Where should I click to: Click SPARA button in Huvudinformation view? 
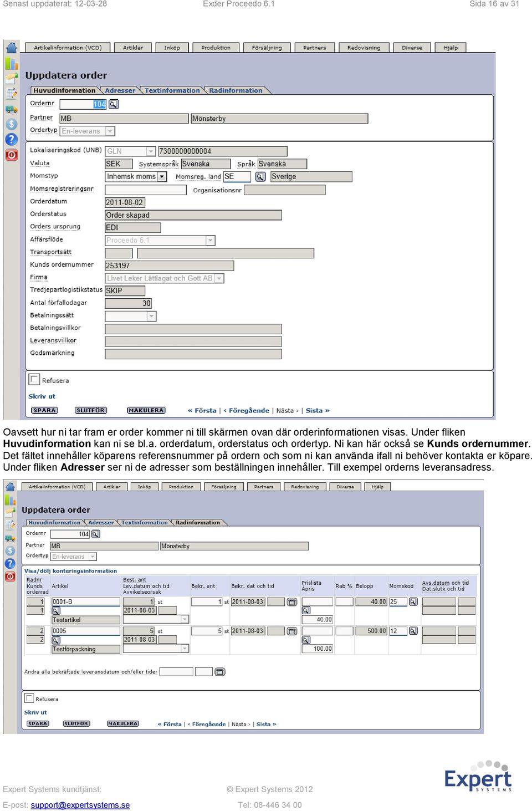coord(44,411)
